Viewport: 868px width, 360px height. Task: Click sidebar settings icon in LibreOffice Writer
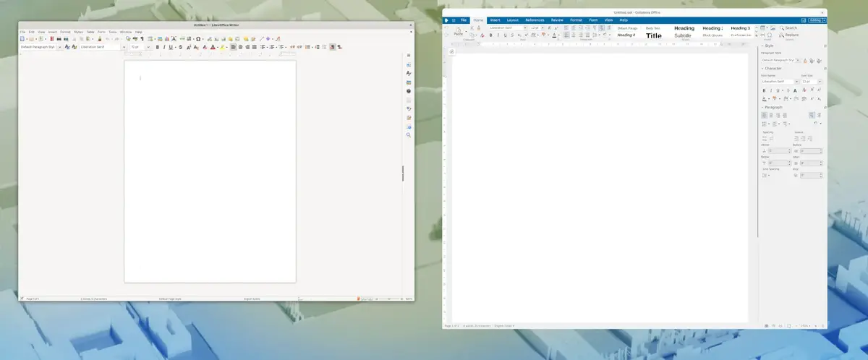pyautogui.click(x=409, y=56)
